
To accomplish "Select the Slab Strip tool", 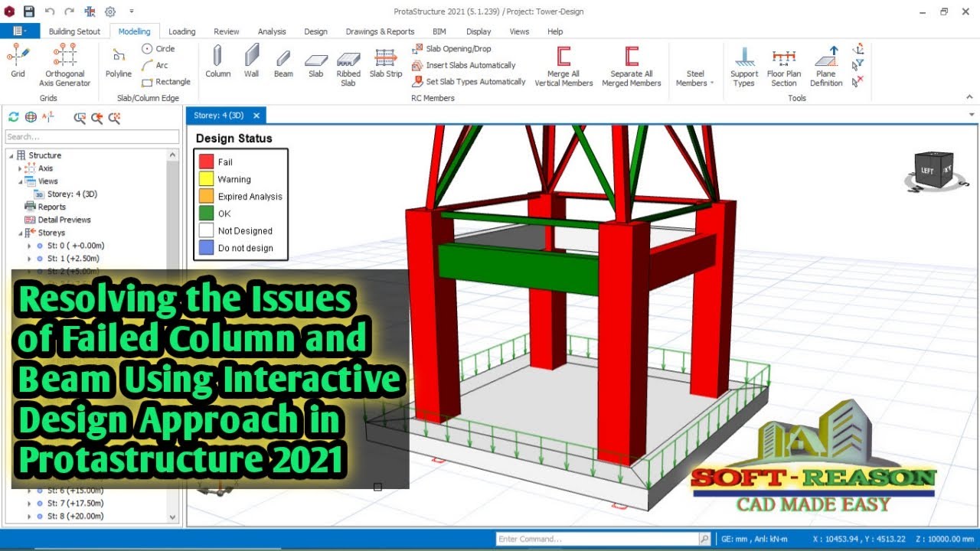I will [x=386, y=62].
